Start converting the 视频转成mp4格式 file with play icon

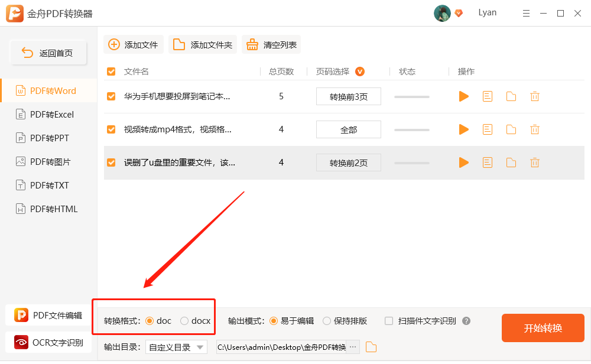tap(463, 129)
